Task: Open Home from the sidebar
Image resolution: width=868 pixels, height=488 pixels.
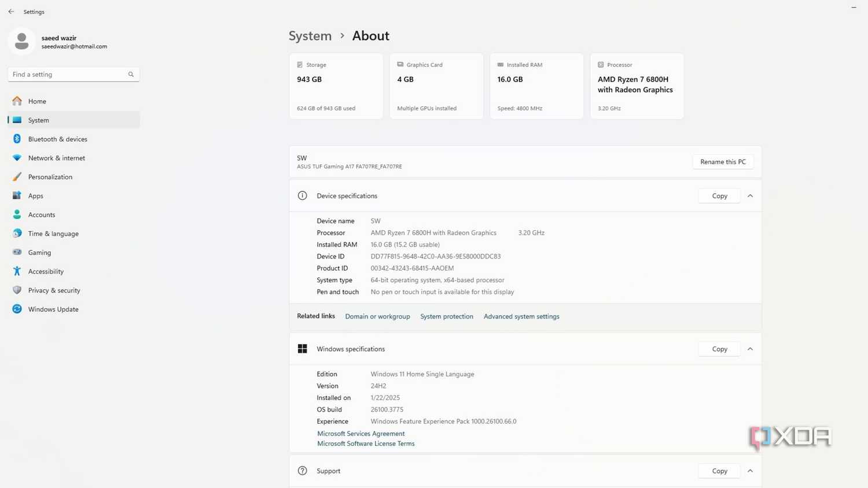Action: (73, 101)
